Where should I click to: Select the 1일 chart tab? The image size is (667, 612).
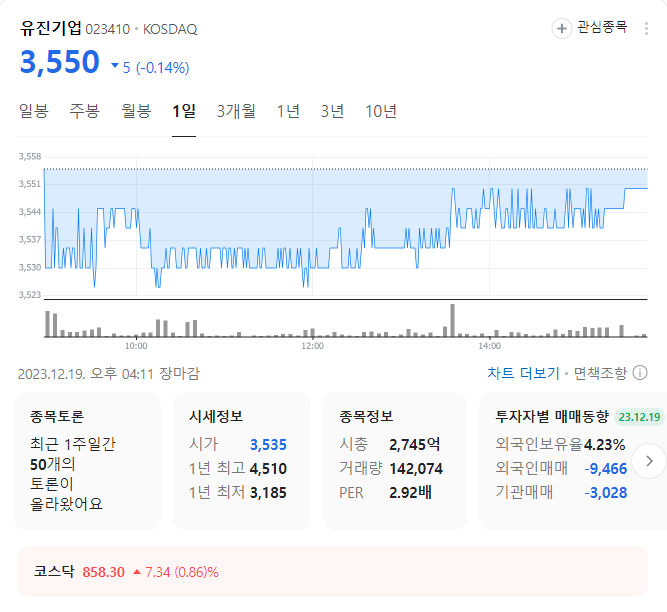click(x=184, y=111)
